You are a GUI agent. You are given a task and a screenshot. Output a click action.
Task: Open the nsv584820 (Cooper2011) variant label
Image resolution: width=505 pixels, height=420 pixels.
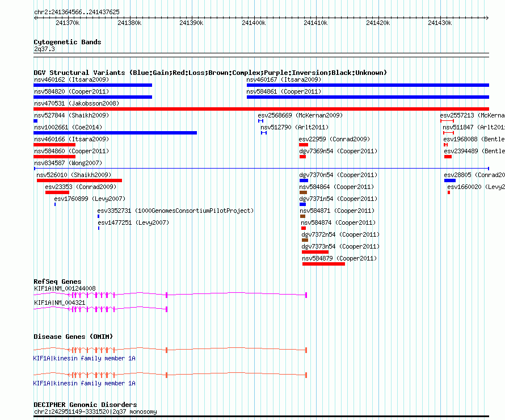point(71,91)
